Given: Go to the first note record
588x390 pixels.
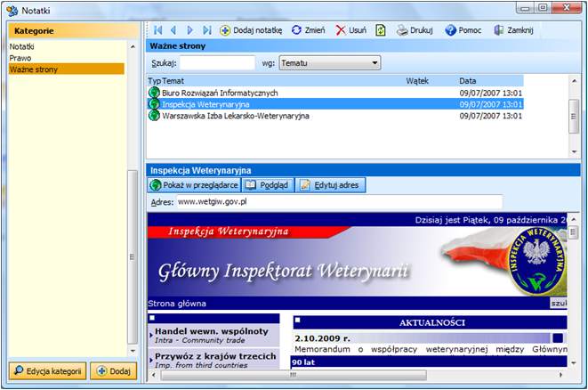Looking at the screenshot, I should (x=157, y=30).
